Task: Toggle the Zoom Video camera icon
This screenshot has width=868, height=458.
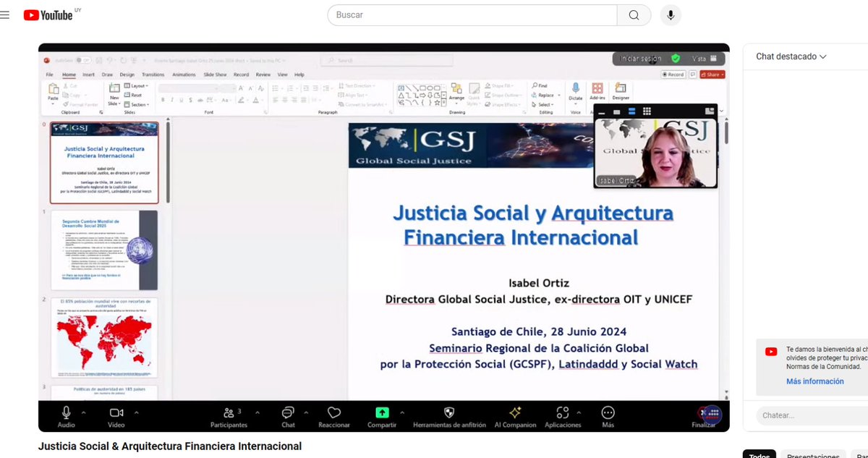Action: (x=116, y=412)
